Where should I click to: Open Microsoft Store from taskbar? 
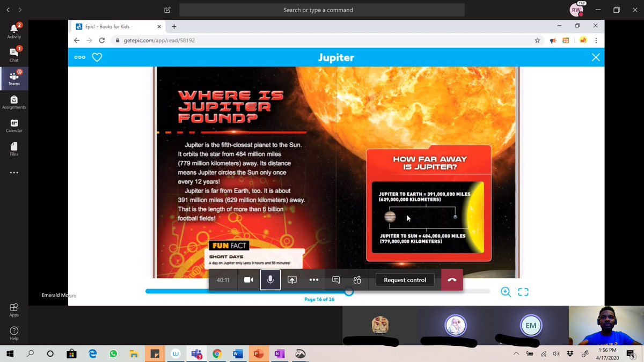coord(71,354)
